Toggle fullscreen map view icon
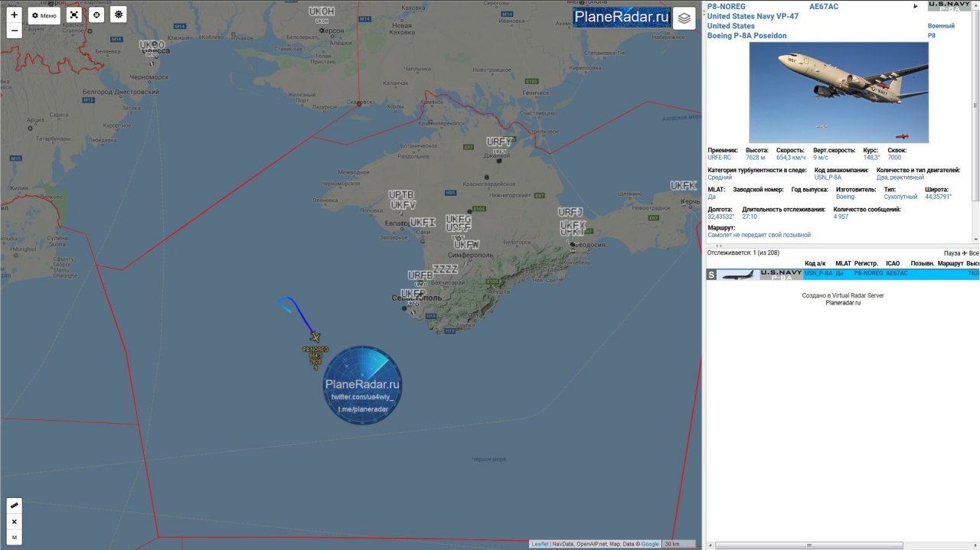Screen dimensions: 980x550 tap(73, 15)
